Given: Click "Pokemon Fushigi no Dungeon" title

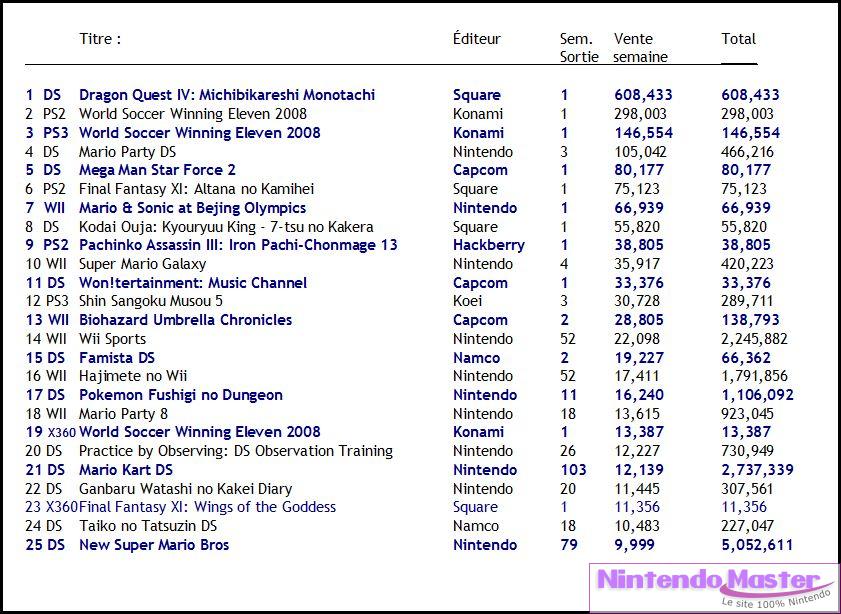Looking at the screenshot, I should tap(181, 395).
